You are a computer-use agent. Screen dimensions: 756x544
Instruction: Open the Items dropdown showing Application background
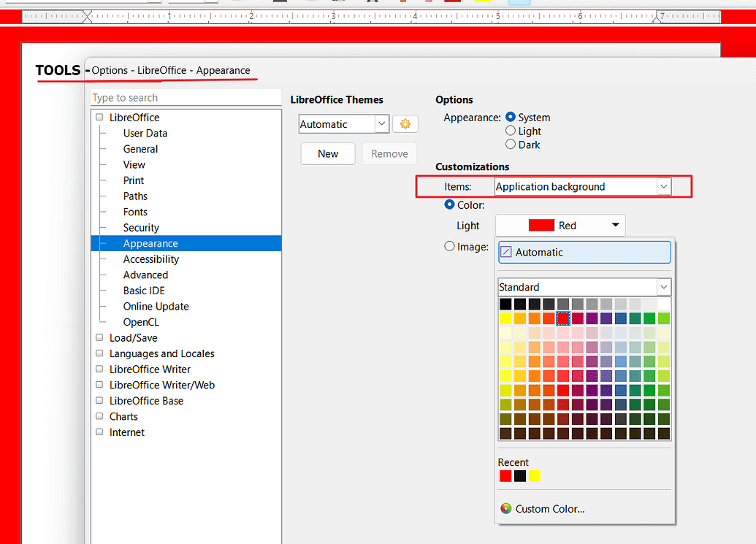[x=663, y=186]
